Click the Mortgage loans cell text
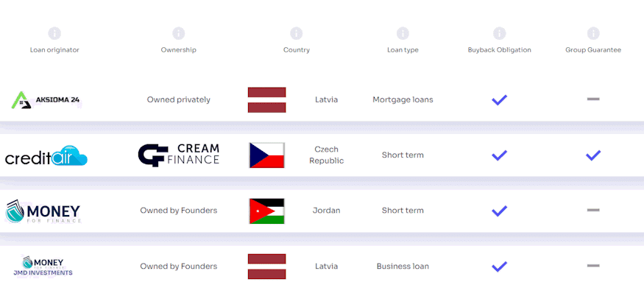644x285 pixels. coord(403,100)
